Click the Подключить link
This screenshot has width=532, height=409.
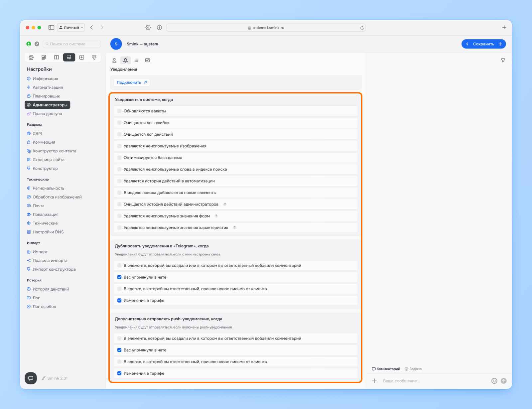[x=132, y=82]
